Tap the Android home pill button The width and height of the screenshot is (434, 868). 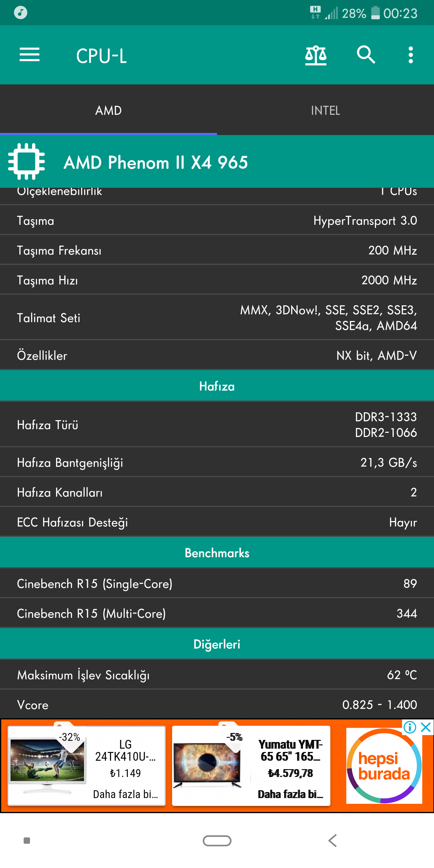coord(217,840)
